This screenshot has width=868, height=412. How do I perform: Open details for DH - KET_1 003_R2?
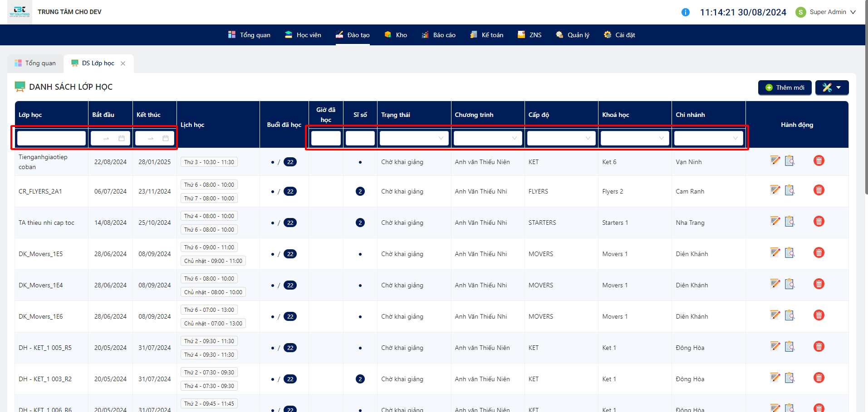pos(790,378)
